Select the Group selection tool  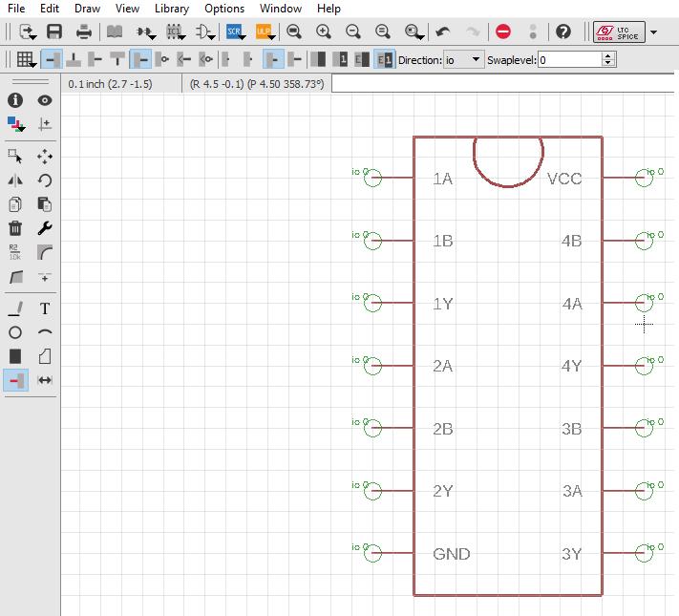click(15, 157)
